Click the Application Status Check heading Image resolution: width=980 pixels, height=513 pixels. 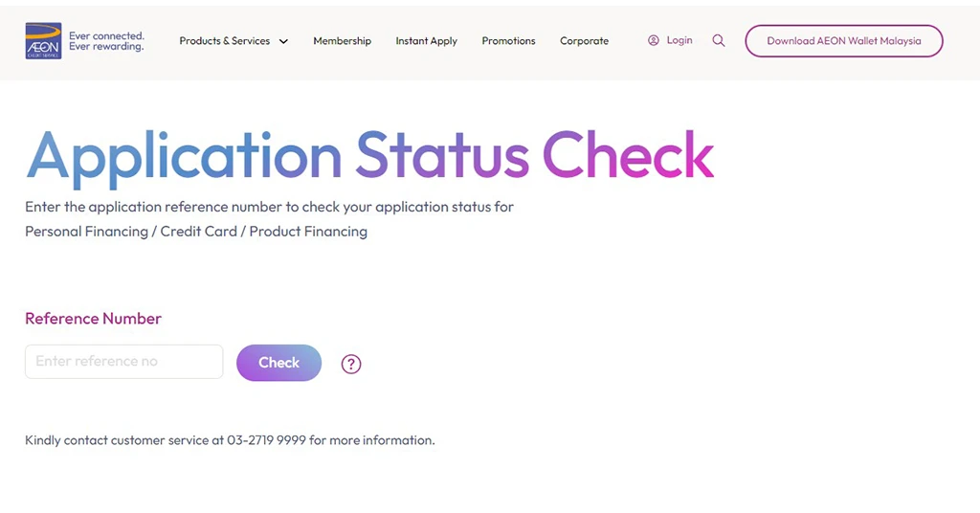tap(369, 156)
